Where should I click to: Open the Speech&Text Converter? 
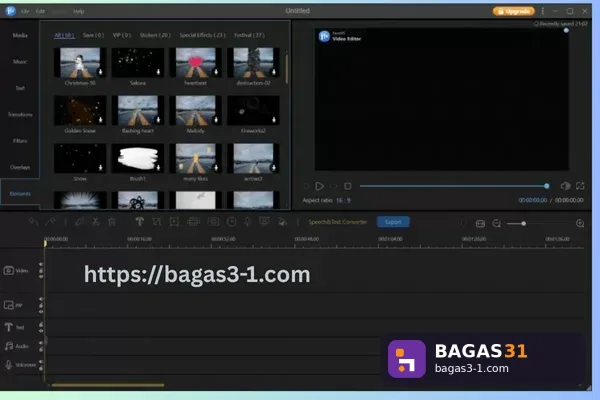(x=338, y=222)
